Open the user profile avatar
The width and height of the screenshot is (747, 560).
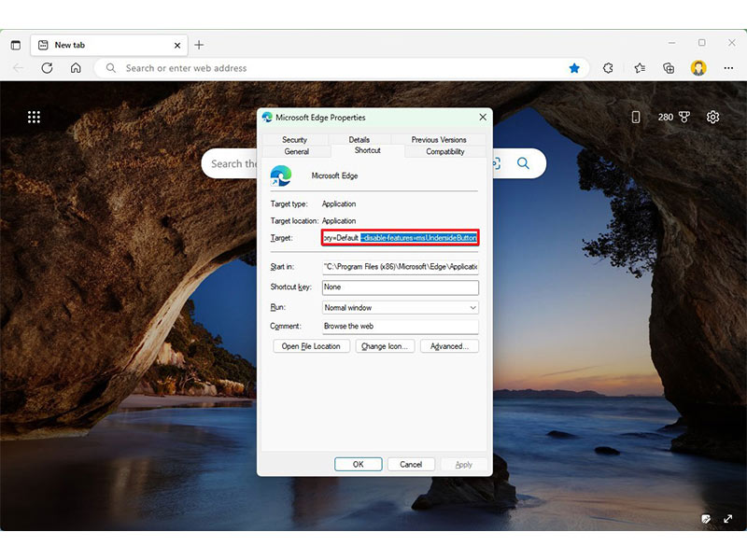[698, 68]
